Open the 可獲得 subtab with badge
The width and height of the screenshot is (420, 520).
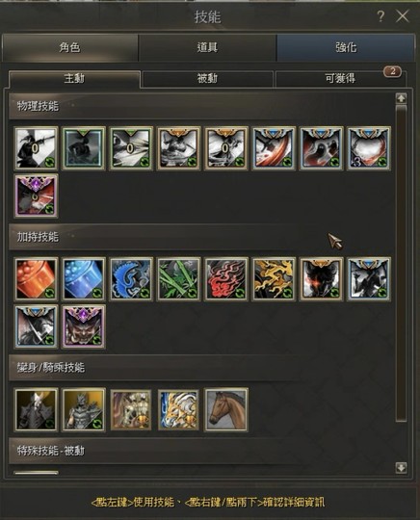340,79
